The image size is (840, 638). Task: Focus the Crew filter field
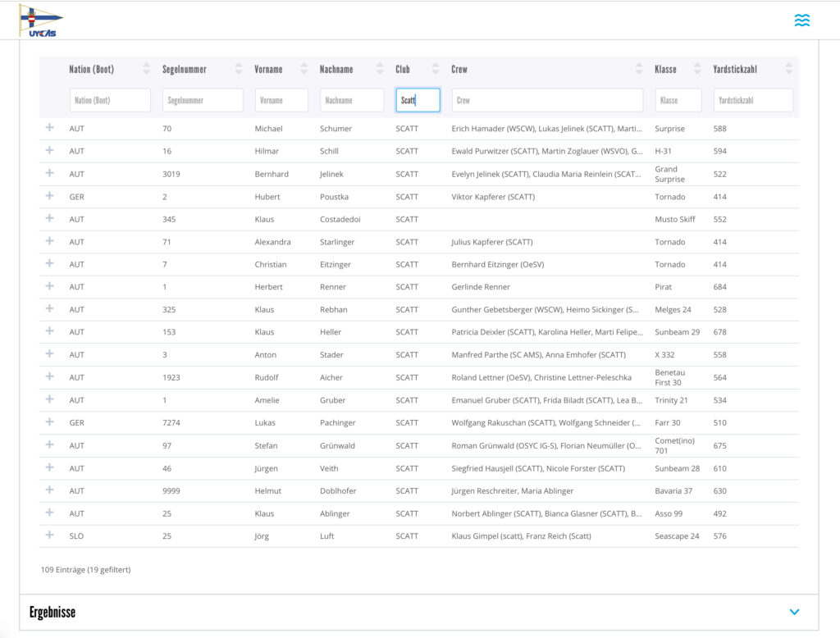[547, 100]
